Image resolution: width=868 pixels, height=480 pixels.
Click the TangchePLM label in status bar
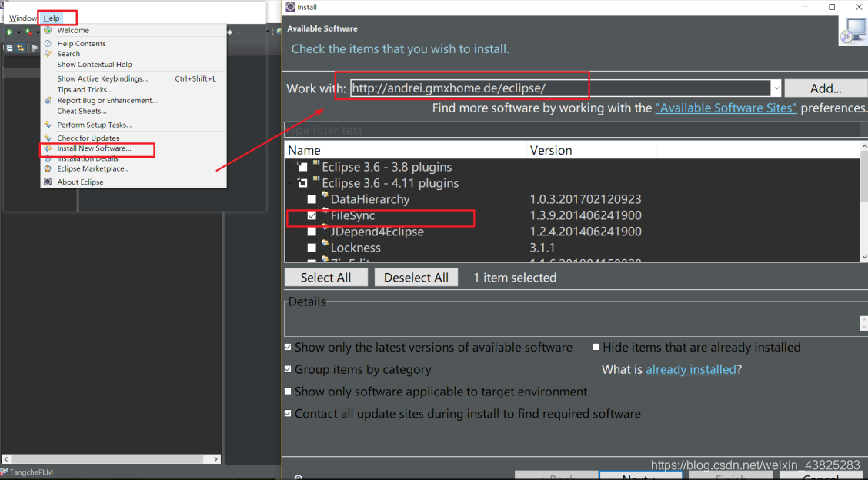pyautogui.click(x=31, y=472)
